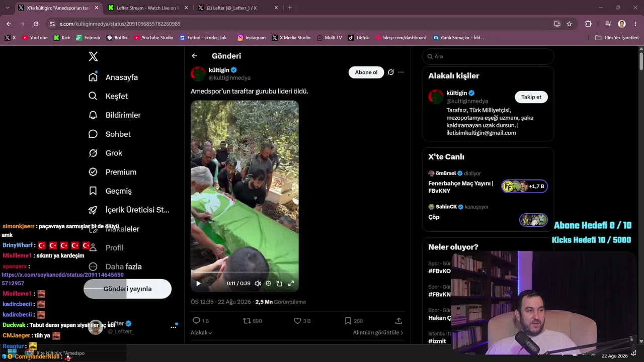Follow kültigin with Takip et button
644x362 pixels.
click(x=531, y=97)
